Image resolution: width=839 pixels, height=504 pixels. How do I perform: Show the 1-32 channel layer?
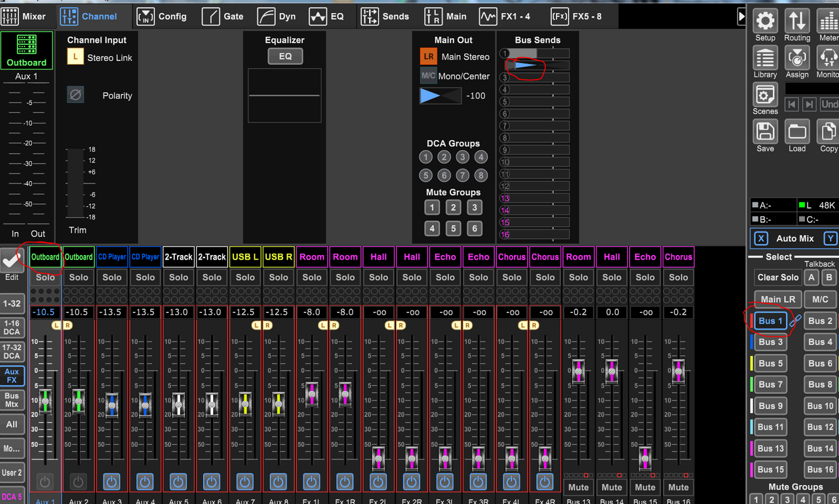pyautogui.click(x=12, y=303)
